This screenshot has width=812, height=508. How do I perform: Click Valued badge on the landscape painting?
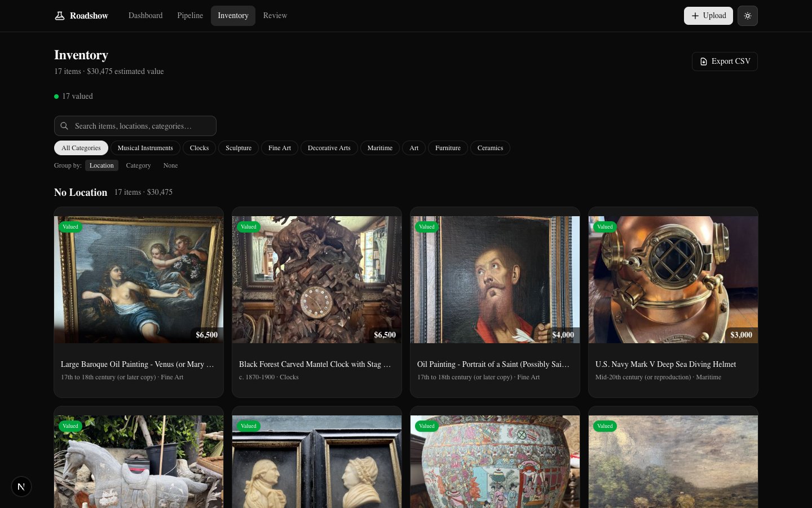point(605,426)
